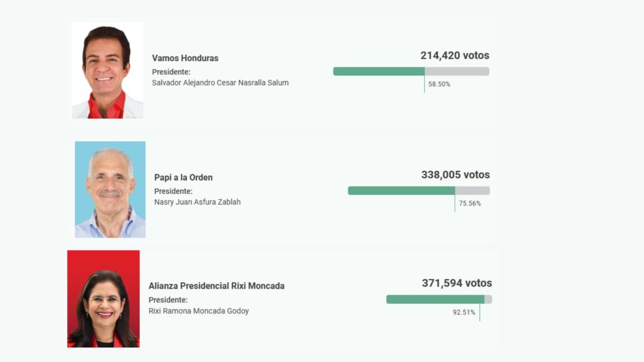644x362 pixels.
Task: Click Salvador Nasralla's candidate photo
Action: coord(108,70)
